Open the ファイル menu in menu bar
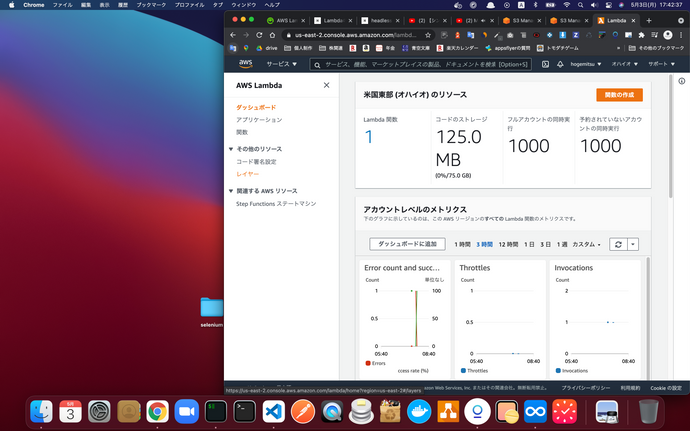This screenshot has width=690, height=431. (62, 5)
